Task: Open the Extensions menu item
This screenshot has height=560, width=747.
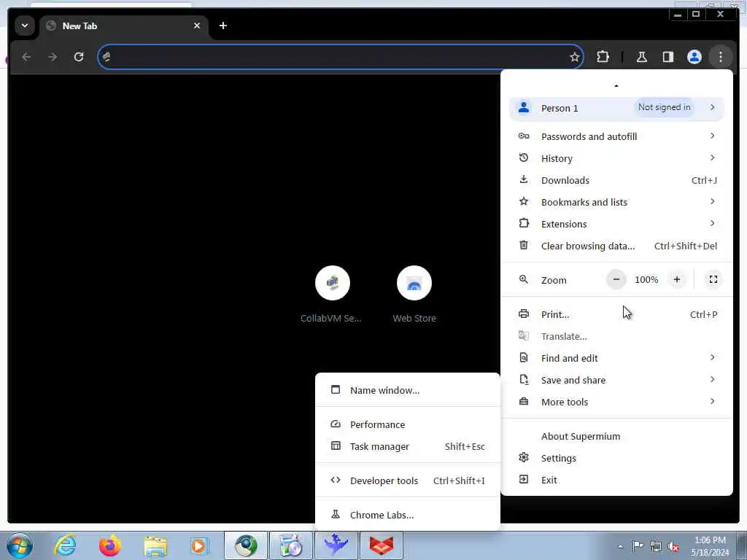Action: pos(616,225)
